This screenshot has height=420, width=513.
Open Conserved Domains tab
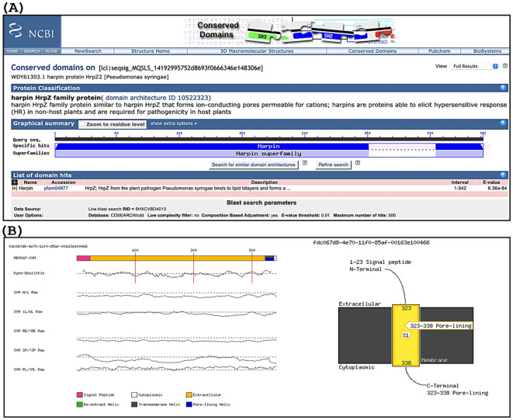point(373,51)
